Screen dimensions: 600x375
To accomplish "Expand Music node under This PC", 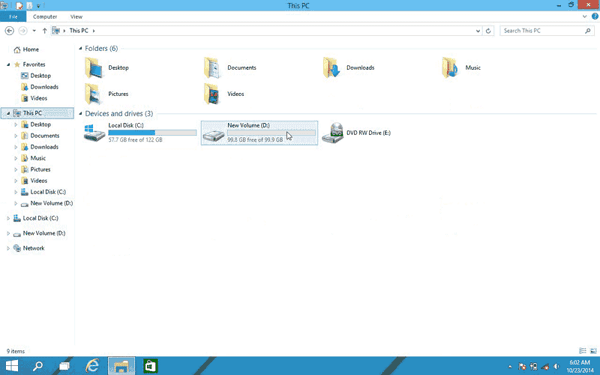I will 16,158.
